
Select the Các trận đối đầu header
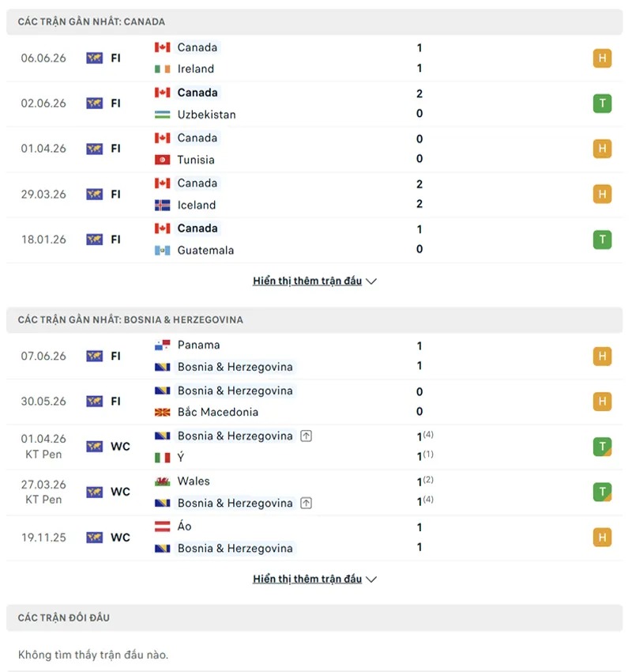point(314,617)
